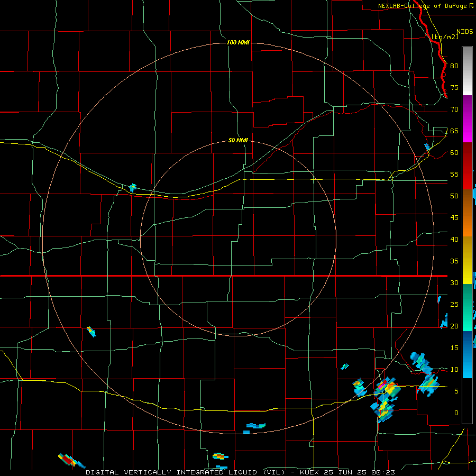Click the '40' value on the color scale
Viewport: 476px width, 476px height.
[x=454, y=239]
